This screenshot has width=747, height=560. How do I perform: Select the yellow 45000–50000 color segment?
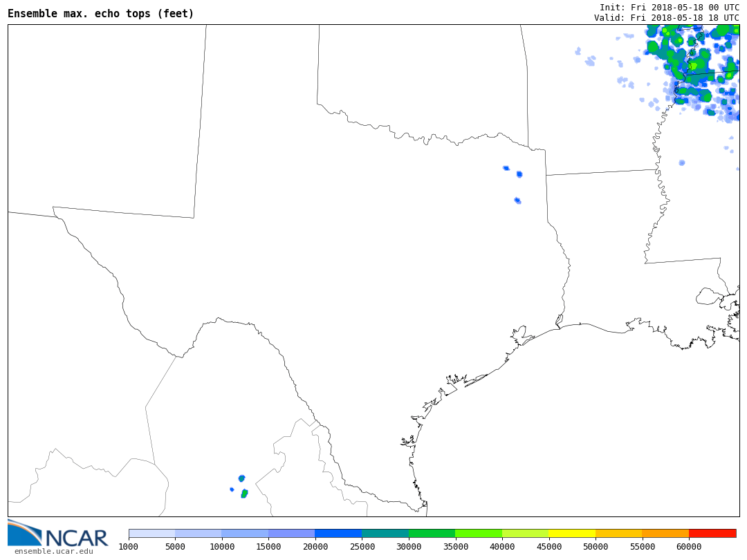[x=572, y=533]
